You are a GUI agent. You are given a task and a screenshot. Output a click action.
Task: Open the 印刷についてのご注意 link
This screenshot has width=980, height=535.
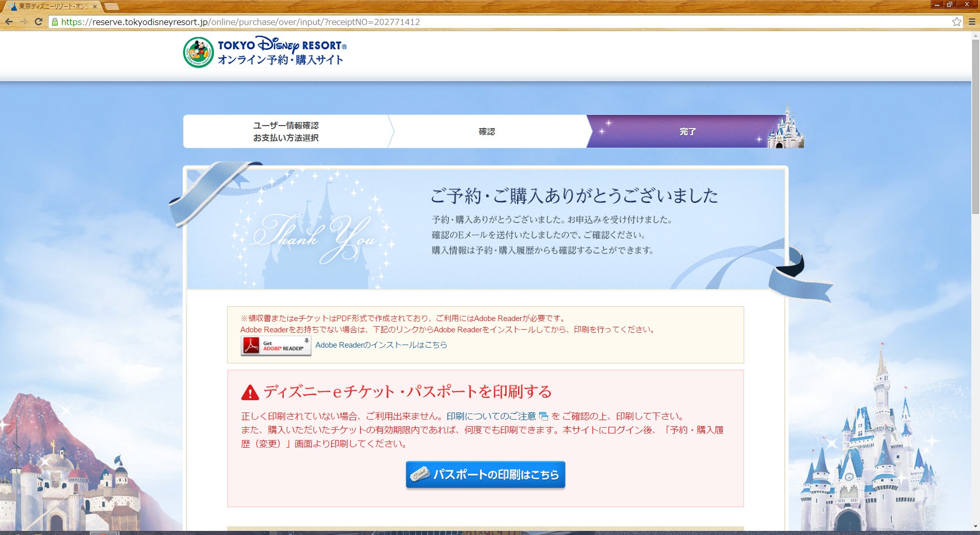tap(491, 416)
